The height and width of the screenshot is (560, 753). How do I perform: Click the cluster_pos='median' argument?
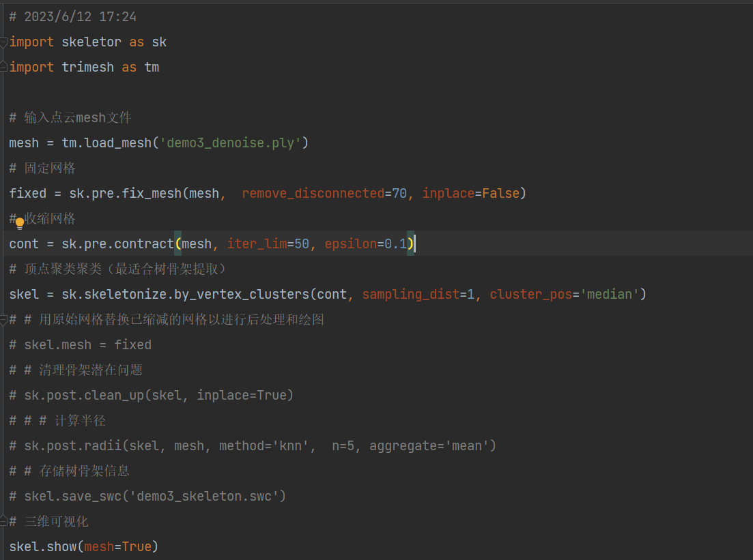tap(566, 294)
